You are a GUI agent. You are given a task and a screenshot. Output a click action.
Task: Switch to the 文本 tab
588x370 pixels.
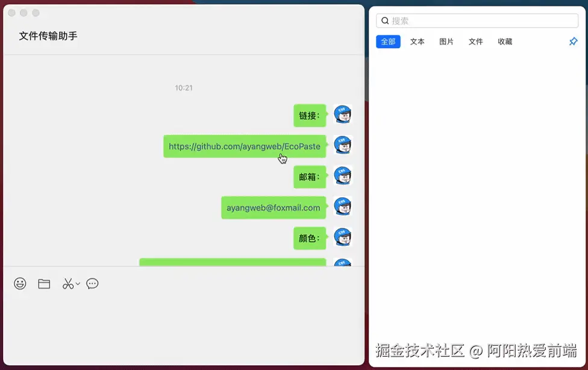[417, 42]
